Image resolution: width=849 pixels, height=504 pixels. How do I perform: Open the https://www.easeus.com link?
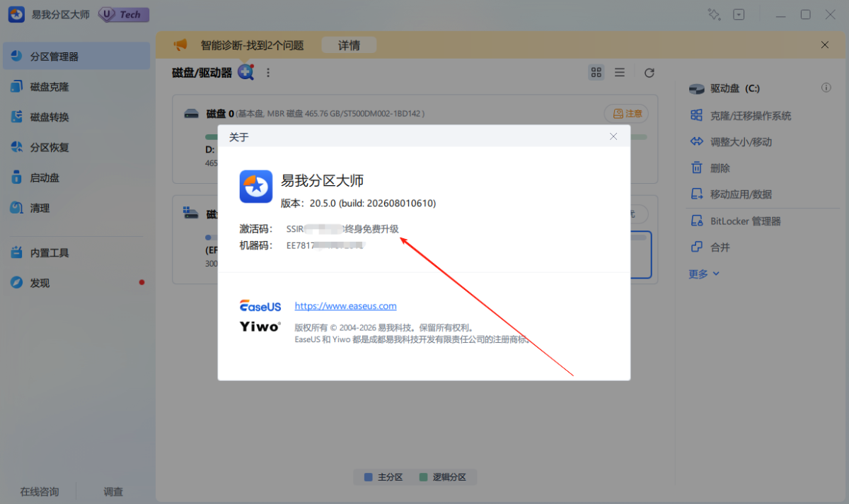[345, 306]
